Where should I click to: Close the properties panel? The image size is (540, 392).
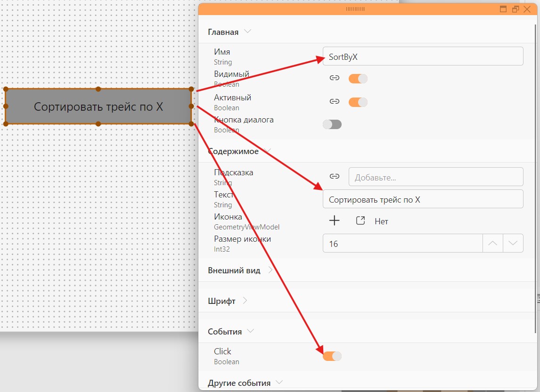(527, 9)
